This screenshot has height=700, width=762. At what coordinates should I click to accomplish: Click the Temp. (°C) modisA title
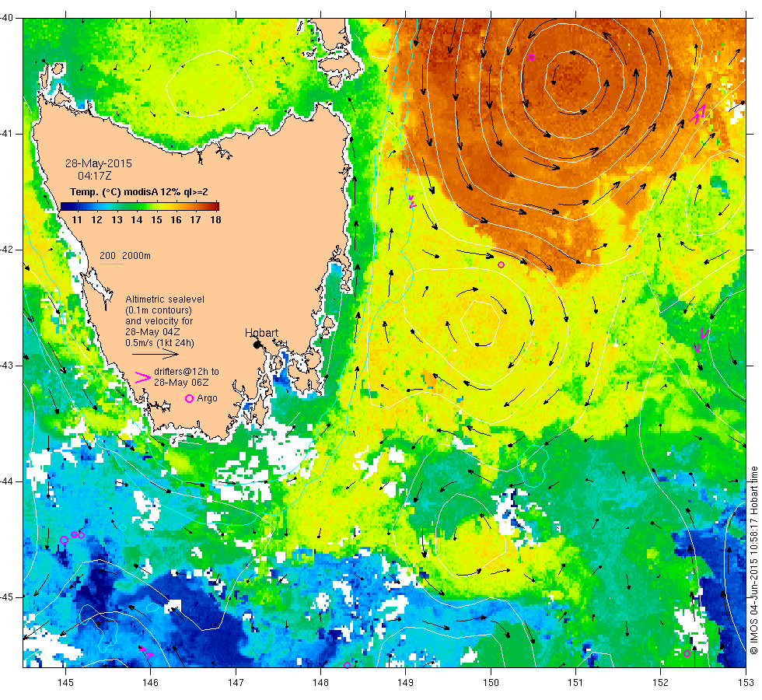pyautogui.click(x=139, y=192)
